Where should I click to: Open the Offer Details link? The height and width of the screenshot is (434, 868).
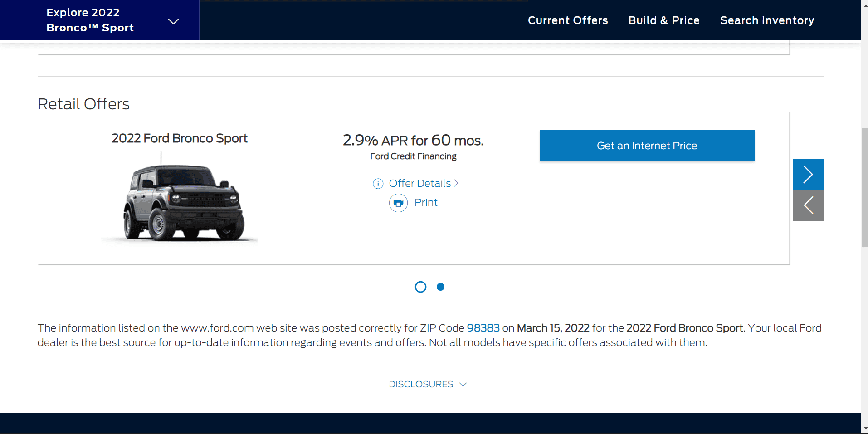point(419,183)
